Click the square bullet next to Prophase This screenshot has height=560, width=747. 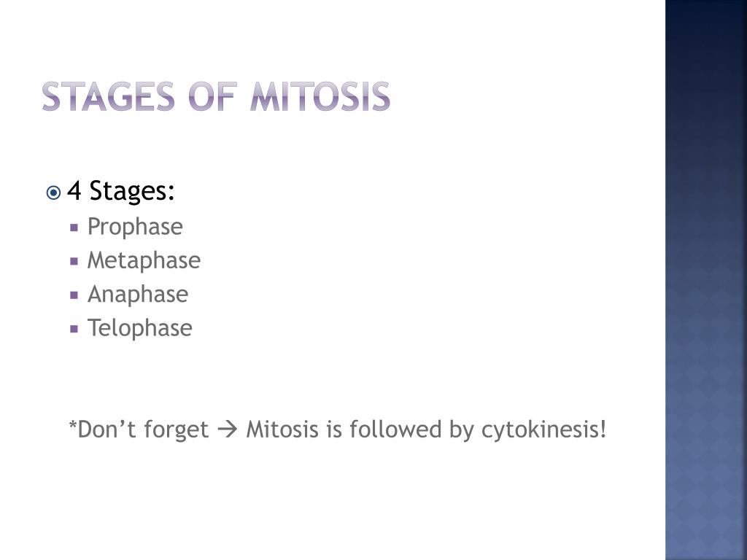pos(74,227)
